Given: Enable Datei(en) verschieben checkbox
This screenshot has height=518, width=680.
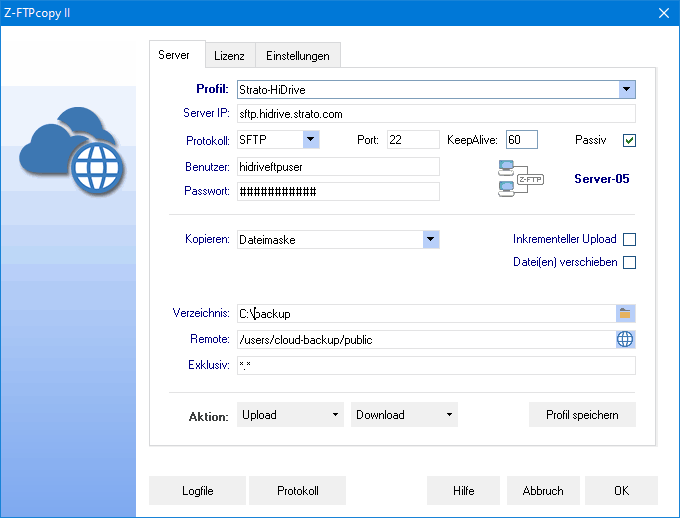Looking at the screenshot, I should point(629,262).
